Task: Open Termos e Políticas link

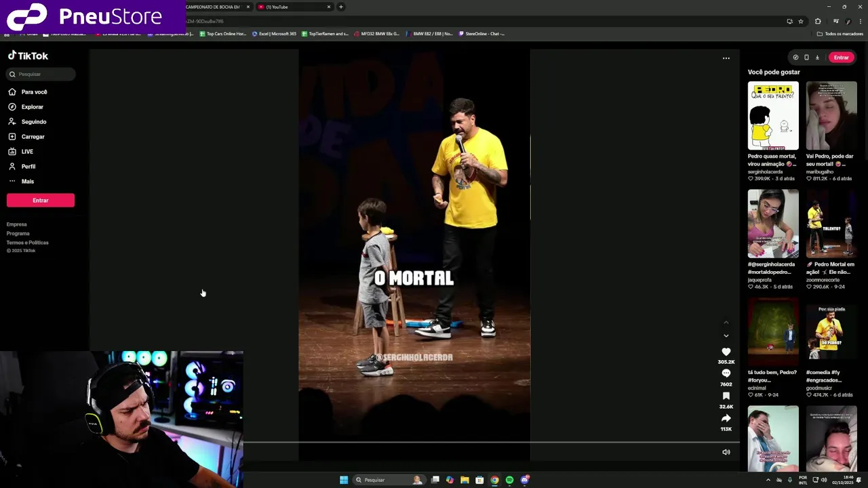Action: [28, 242]
